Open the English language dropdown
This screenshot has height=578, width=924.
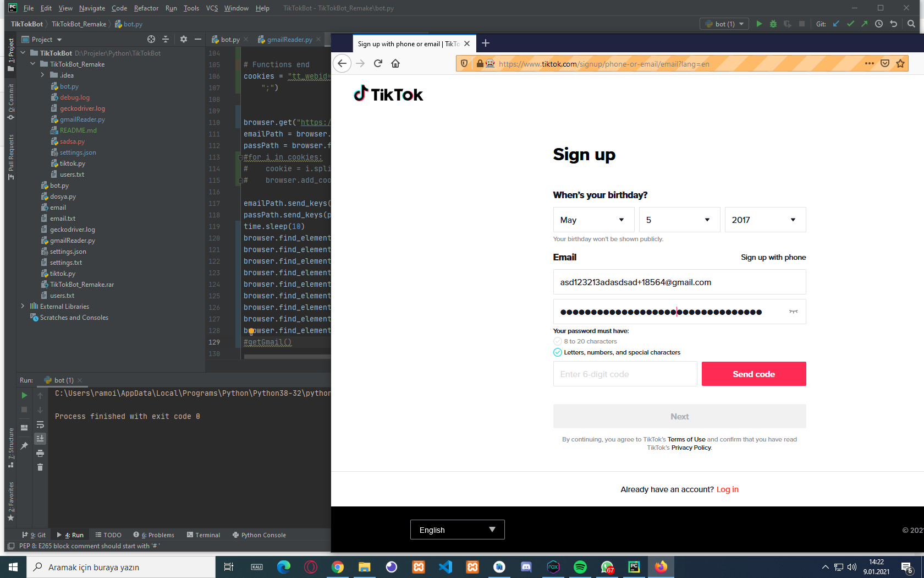tap(458, 530)
